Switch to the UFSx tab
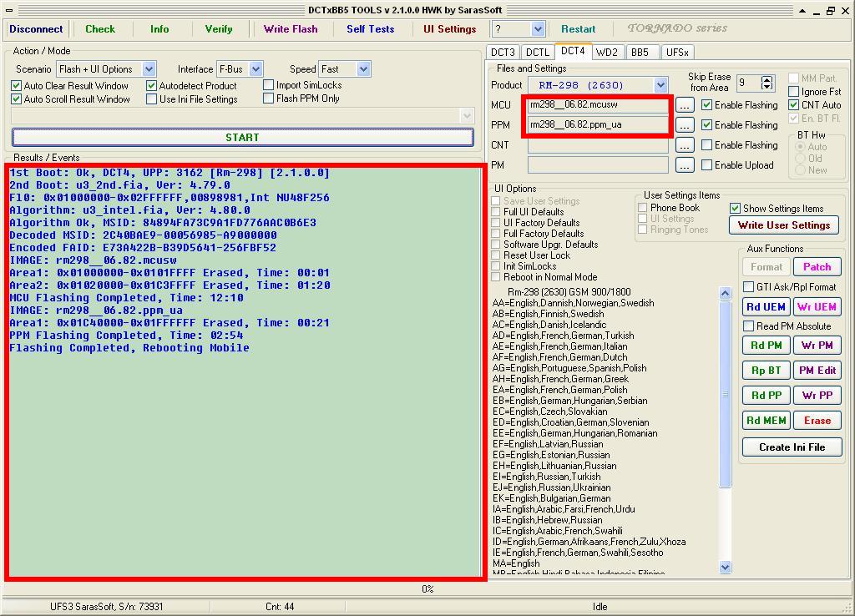Viewport: 855px width, 616px height. 677,53
